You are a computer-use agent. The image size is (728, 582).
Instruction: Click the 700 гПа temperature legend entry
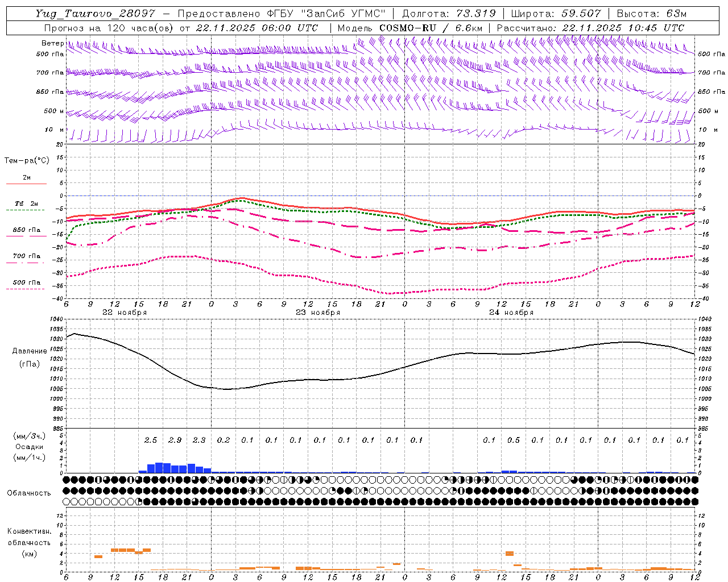26,256
